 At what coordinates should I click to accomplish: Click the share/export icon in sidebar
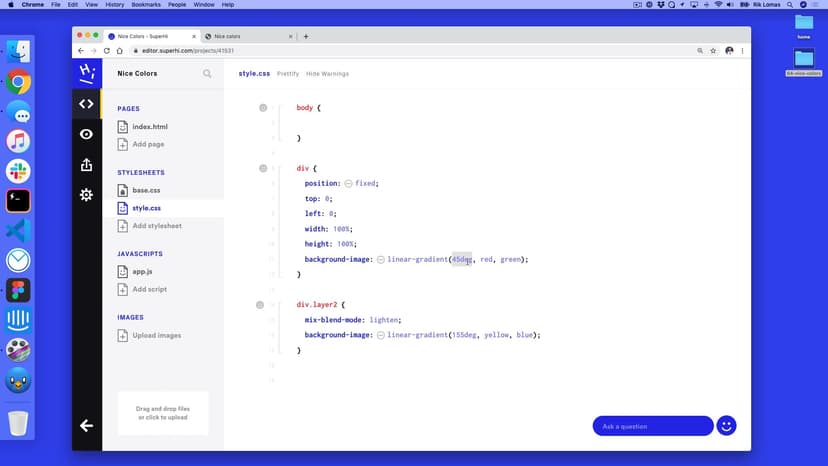pos(87,164)
